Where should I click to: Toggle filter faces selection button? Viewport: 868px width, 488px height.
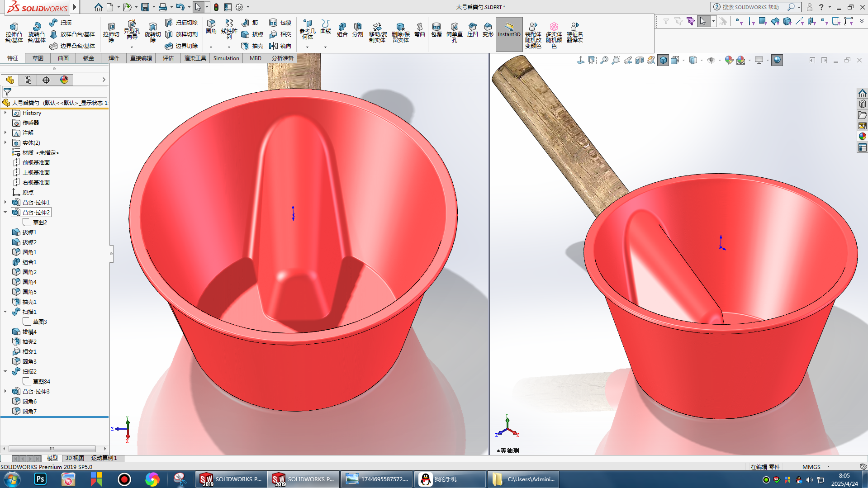[763, 21]
